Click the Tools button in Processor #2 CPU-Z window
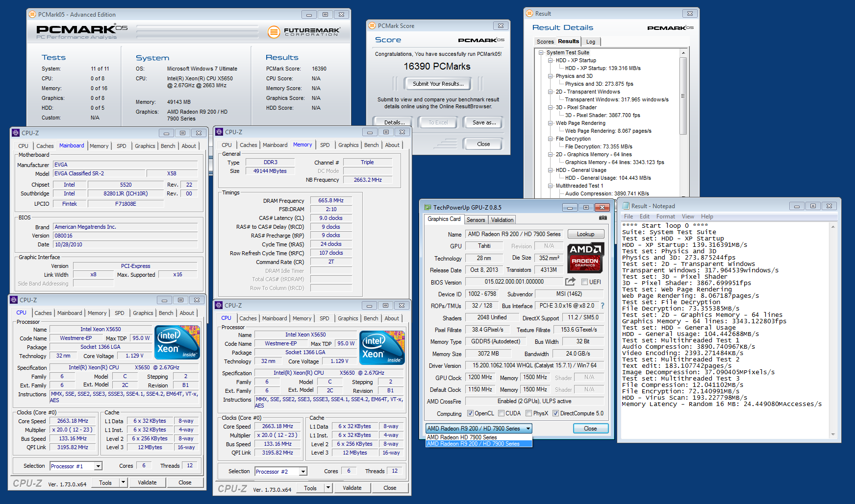 (x=310, y=488)
